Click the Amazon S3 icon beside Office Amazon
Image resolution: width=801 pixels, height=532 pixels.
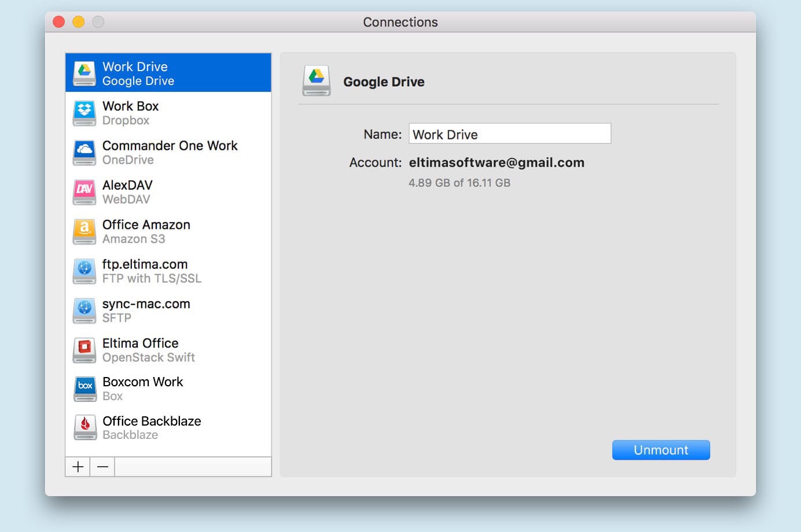pos(84,231)
